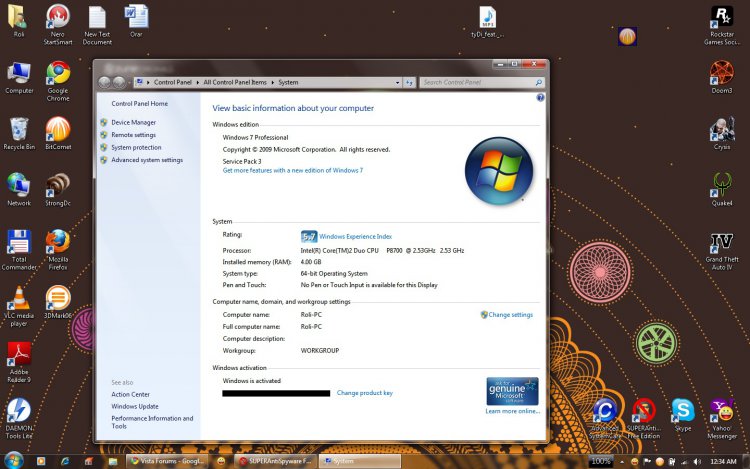
Task: Go back with the Back arrow button
Action: click(x=105, y=82)
